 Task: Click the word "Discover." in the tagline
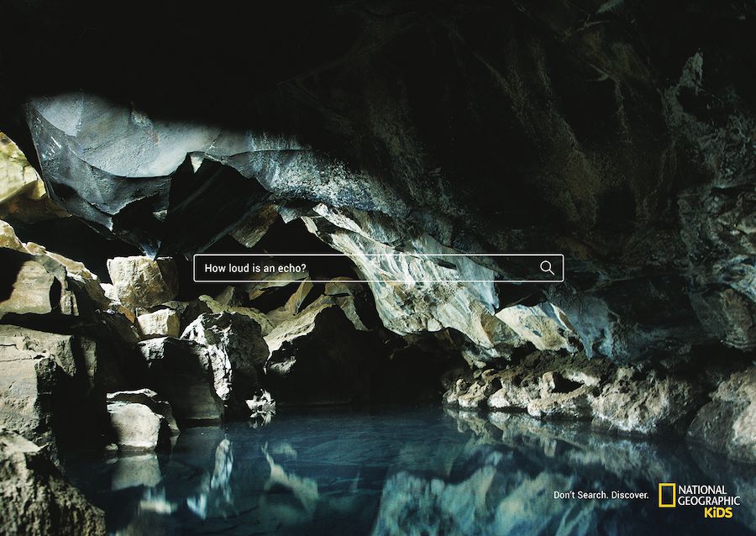click(630, 495)
